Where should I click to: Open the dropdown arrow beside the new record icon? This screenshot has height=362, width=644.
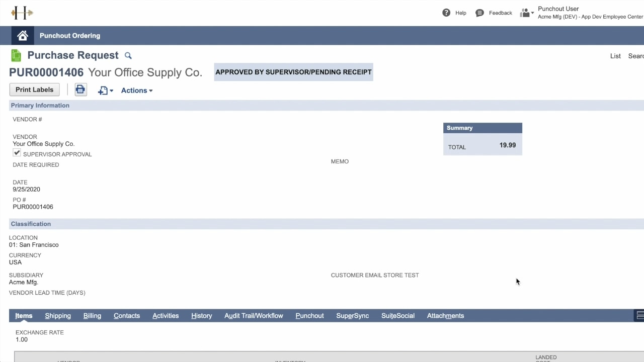click(111, 90)
